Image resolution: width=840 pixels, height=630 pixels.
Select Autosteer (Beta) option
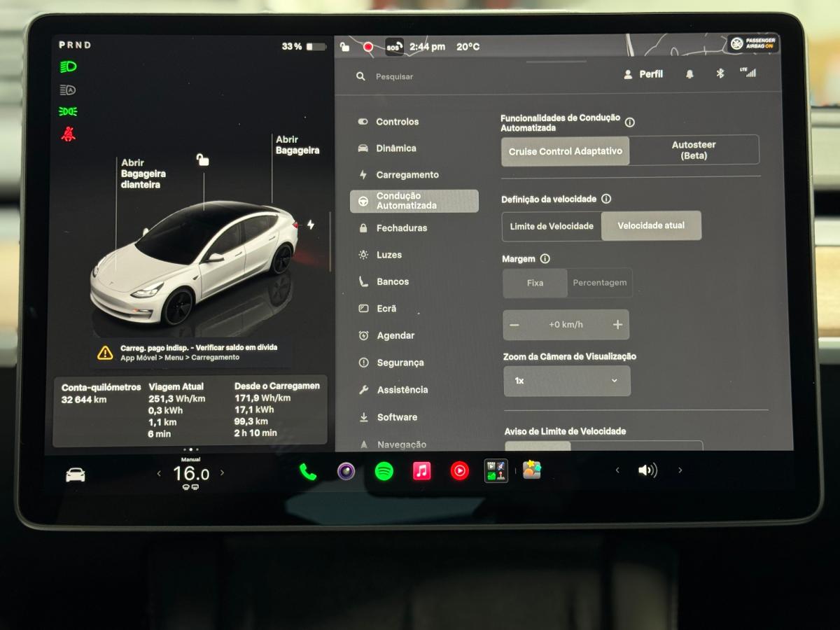[x=694, y=150]
